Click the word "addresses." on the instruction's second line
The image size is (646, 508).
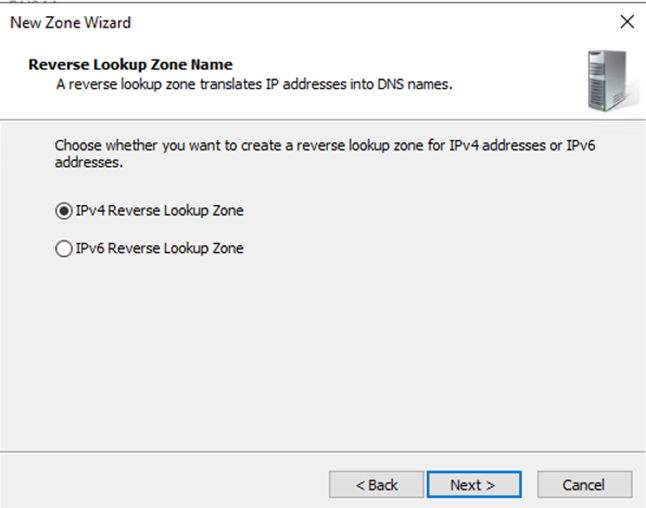(x=88, y=162)
